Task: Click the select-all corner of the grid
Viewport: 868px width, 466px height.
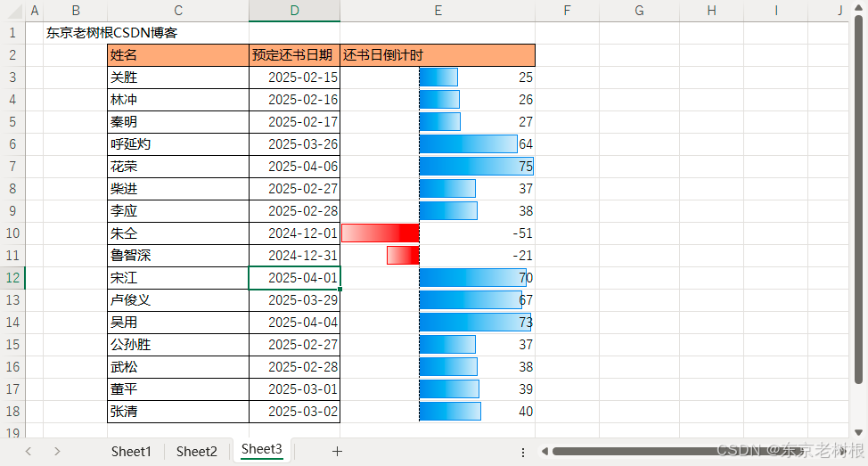Action: coord(12,11)
